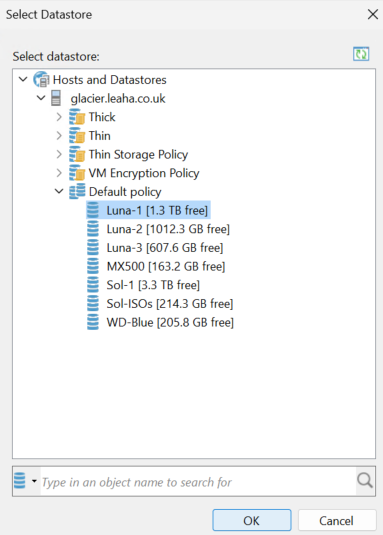This screenshot has width=383, height=535.
Task: Expand the VM Encryption Policy node
Action: click(59, 173)
